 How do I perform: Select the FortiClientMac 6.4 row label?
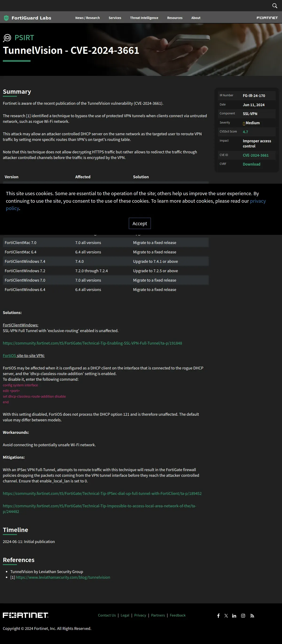click(x=20, y=252)
